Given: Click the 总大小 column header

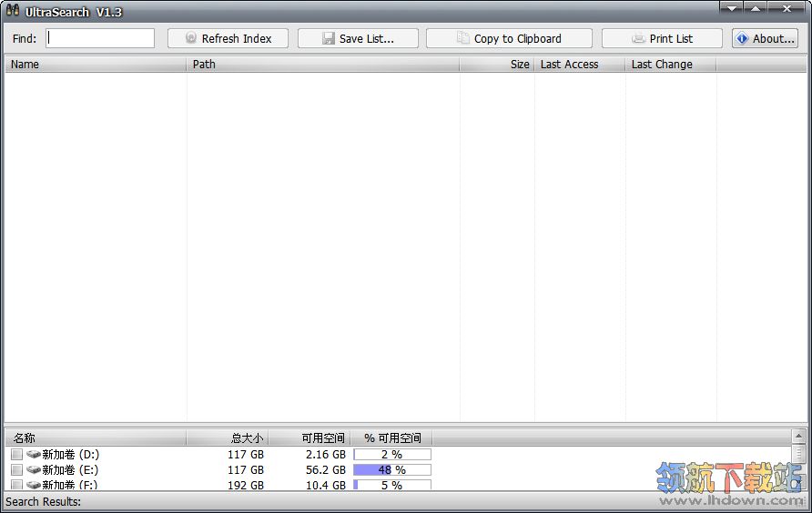Looking at the screenshot, I should pyautogui.click(x=228, y=438).
